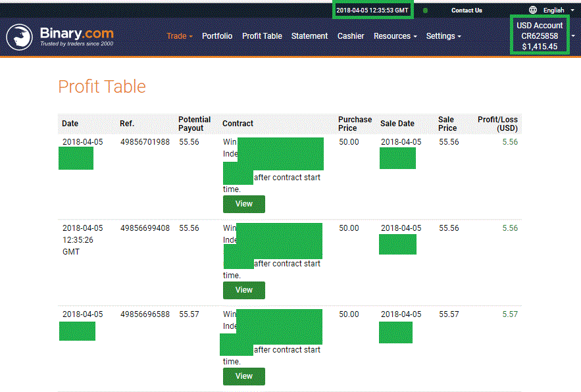The height and width of the screenshot is (392, 581).
Task: Click the Sale Price column header
Action: pyautogui.click(x=447, y=124)
